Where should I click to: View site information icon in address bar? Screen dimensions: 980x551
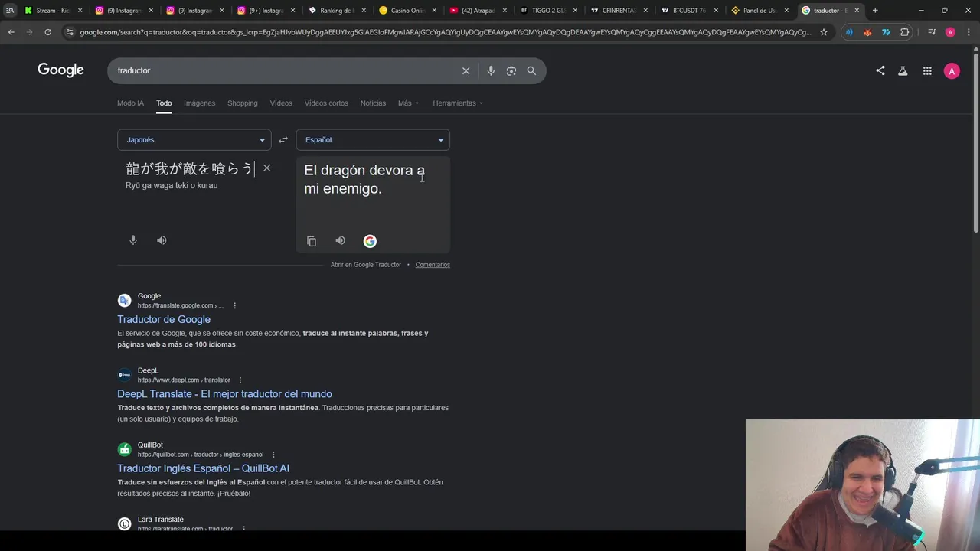click(70, 32)
